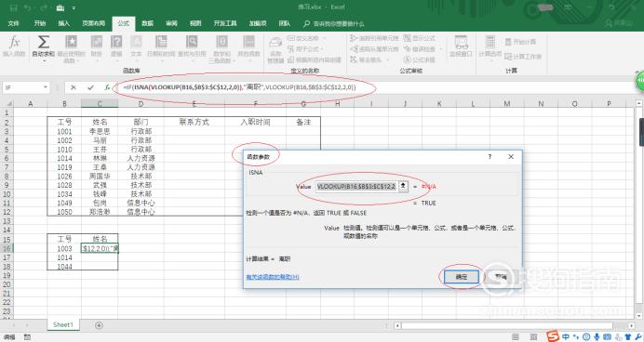Click the Share button at top right
Image resolution: width=644 pixels, height=342 pixels.
point(620,23)
